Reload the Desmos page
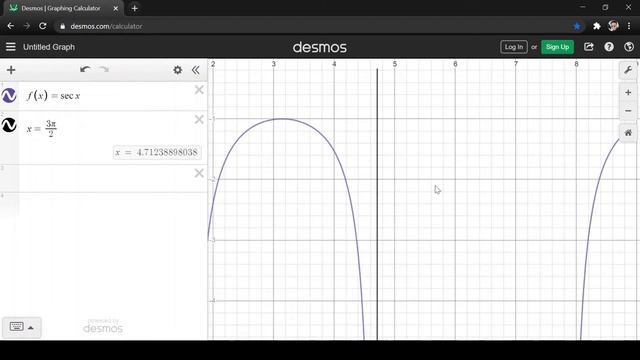The height and width of the screenshot is (360, 640). point(43,26)
